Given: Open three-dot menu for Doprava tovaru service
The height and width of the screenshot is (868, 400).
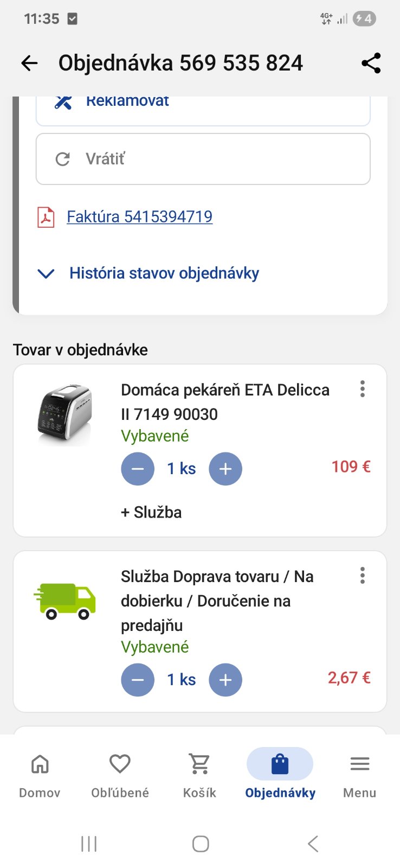Looking at the screenshot, I should (362, 576).
